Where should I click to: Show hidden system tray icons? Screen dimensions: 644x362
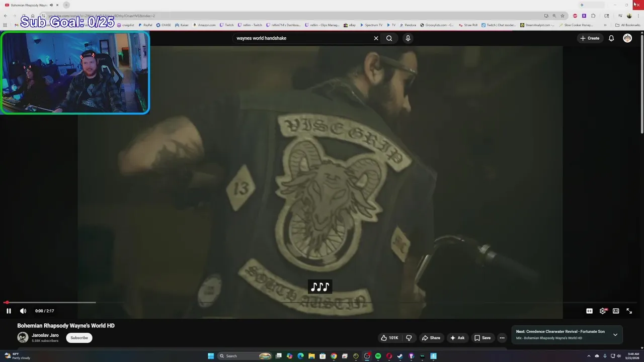click(x=589, y=356)
